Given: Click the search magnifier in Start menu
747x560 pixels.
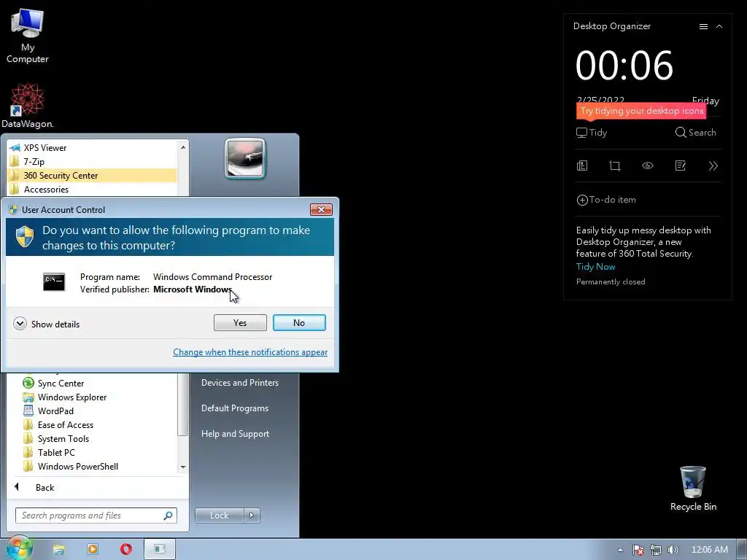Looking at the screenshot, I should (169, 516).
